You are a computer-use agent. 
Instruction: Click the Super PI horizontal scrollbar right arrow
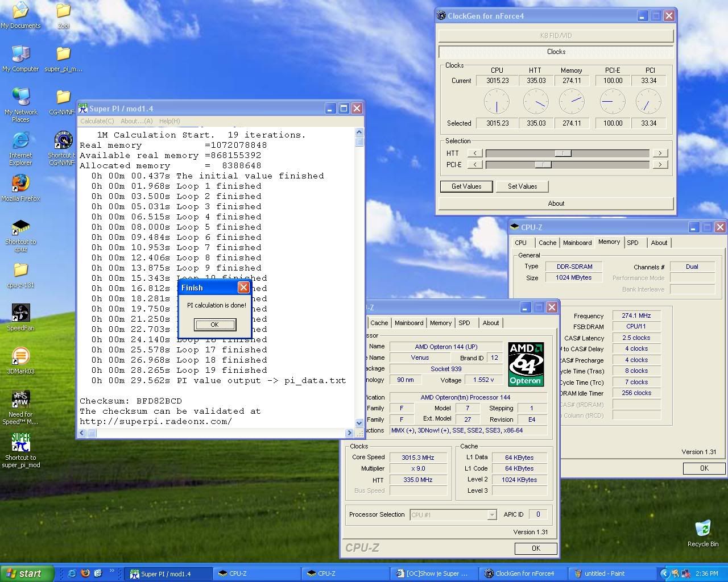click(350, 433)
